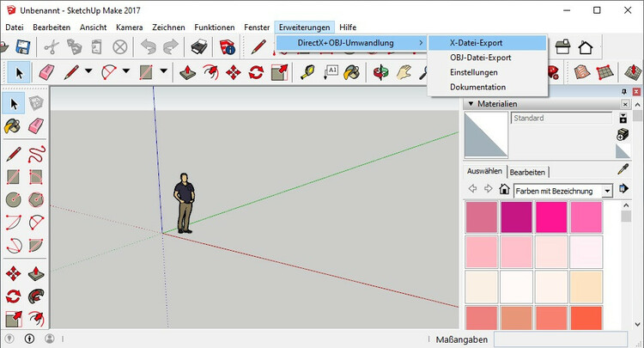Click the Maßangaben measurements input field

coord(560,339)
